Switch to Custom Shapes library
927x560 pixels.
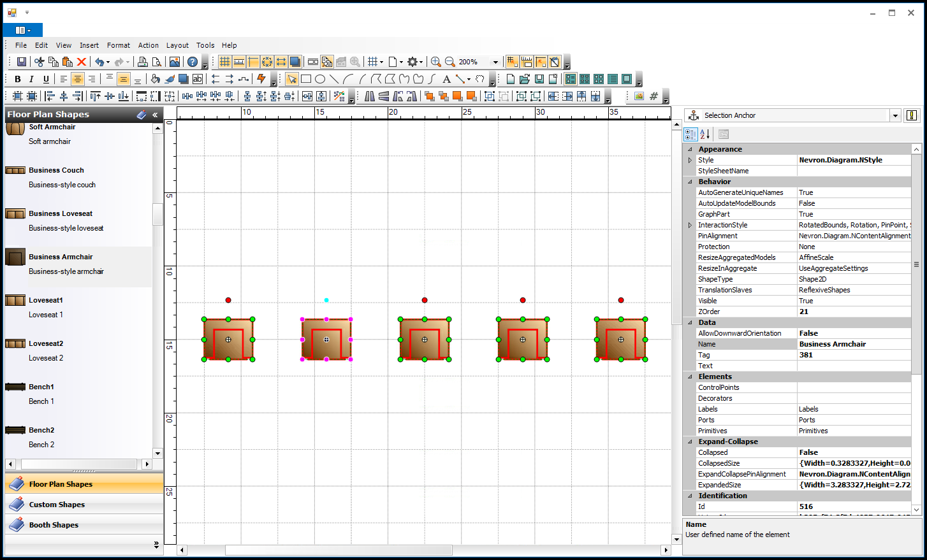point(84,504)
